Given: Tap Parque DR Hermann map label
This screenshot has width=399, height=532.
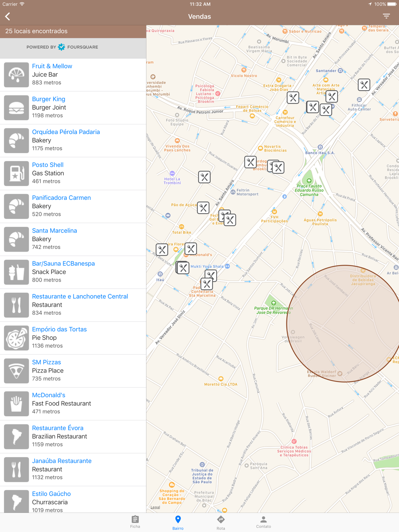Looking at the screenshot, I should click(x=273, y=310).
